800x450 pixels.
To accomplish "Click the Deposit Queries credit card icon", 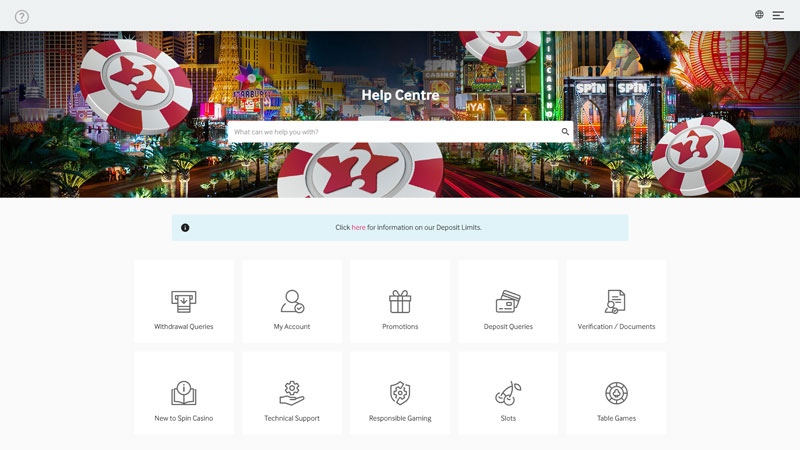I will click(x=508, y=301).
